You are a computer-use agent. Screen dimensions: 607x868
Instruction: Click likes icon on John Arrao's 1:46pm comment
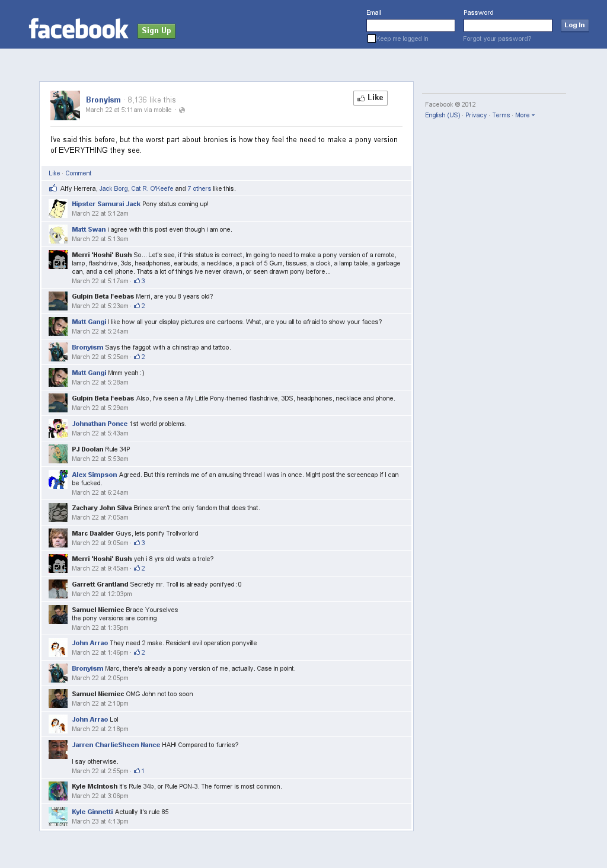[x=137, y=652]
